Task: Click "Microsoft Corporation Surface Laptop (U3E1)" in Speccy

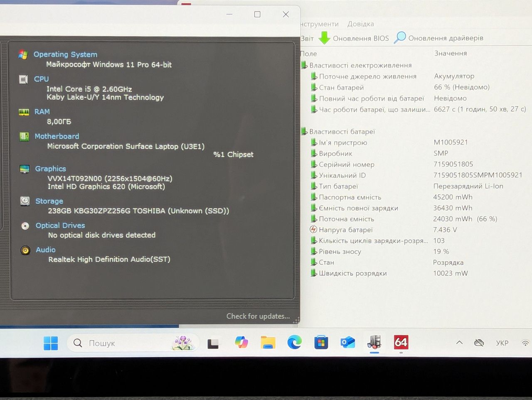Action: point(126,146)
